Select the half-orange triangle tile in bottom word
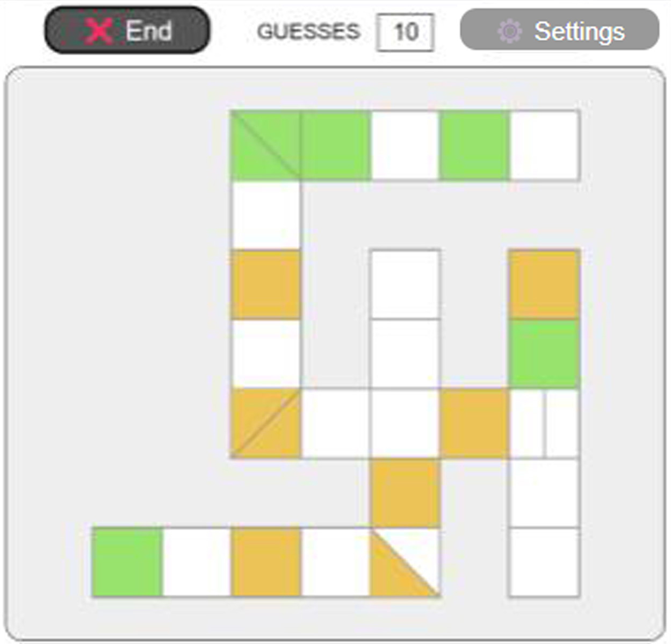The image size is (671, 644). 405,562
